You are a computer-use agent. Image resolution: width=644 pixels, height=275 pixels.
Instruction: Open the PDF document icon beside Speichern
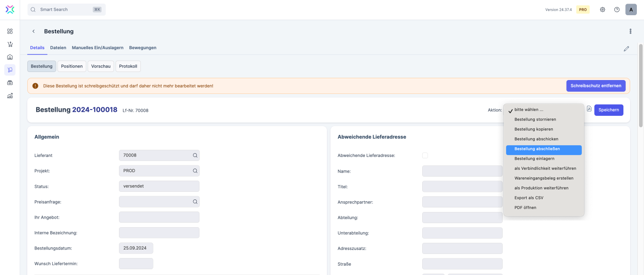[589, 109]
